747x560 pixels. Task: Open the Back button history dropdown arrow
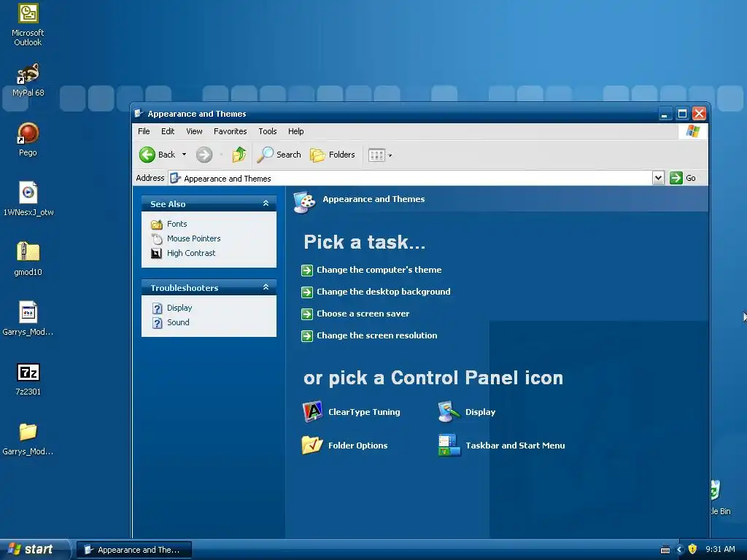pyautogui.click(x=184, y=155)
